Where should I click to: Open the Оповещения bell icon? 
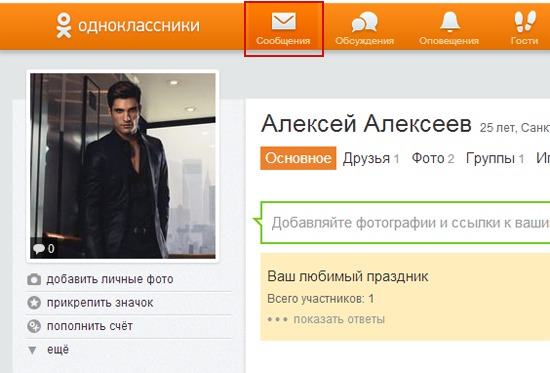point(450,21)
